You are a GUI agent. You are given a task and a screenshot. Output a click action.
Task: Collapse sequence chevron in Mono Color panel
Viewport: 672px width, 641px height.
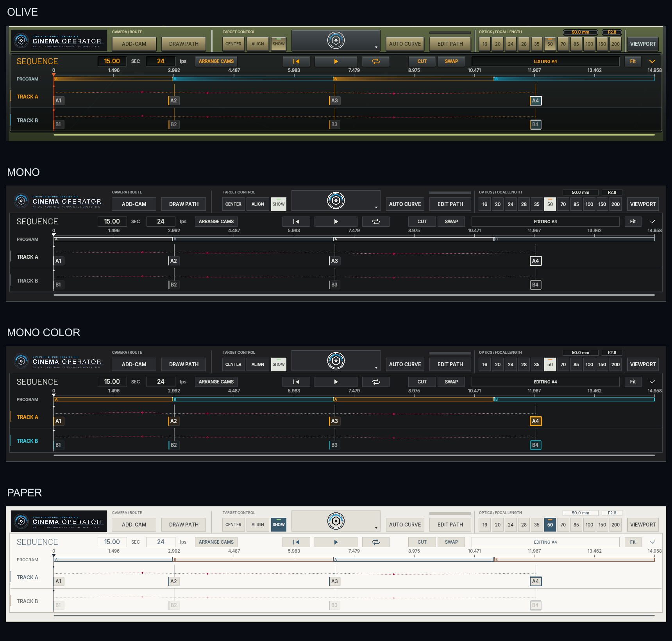tap(652, 382)
